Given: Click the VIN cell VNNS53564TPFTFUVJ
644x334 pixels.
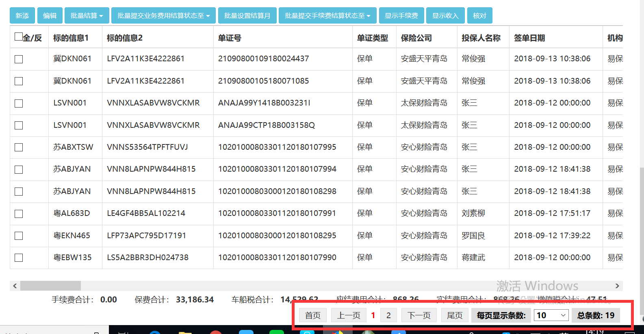Looking at the screenshot, I should pyautogui.click(x=147, y=147).
